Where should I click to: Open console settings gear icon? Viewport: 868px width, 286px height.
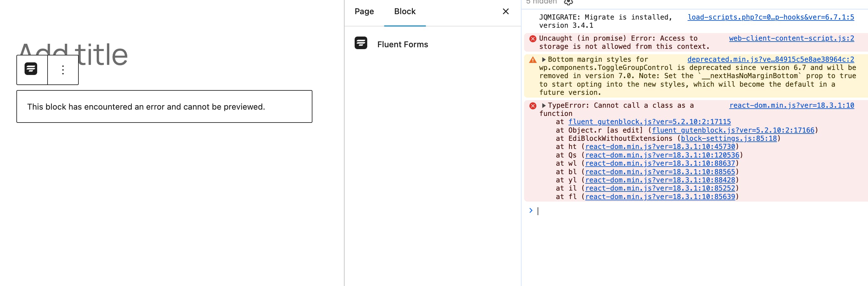coord(568,2)
